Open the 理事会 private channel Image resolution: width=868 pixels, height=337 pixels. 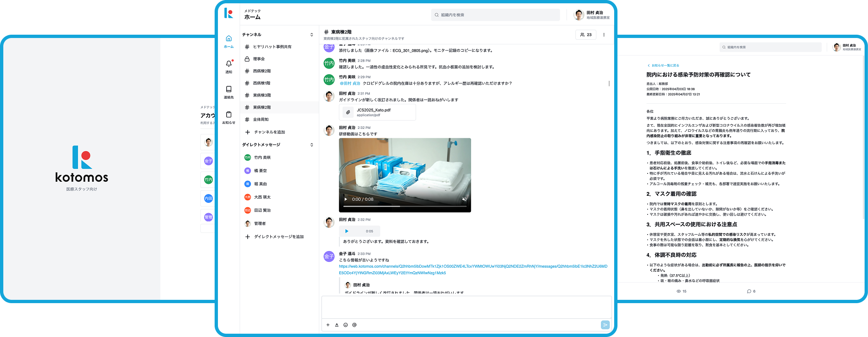tap(279, 59)
